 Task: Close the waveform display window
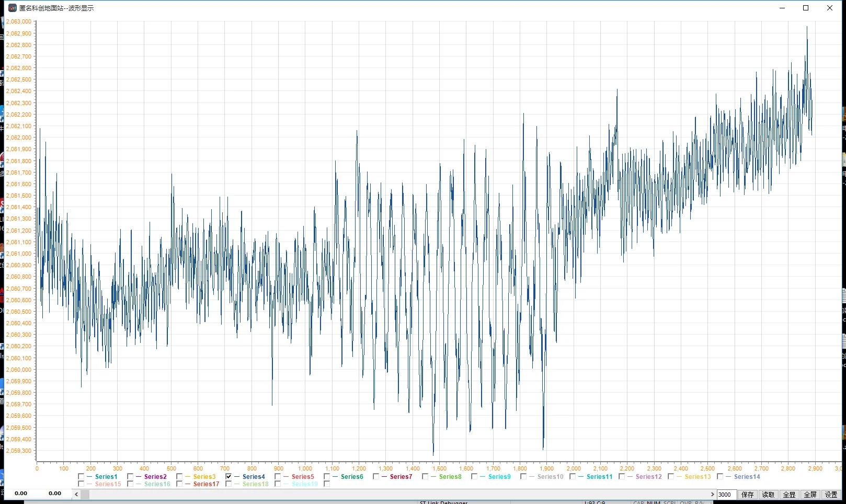point(830,8)
